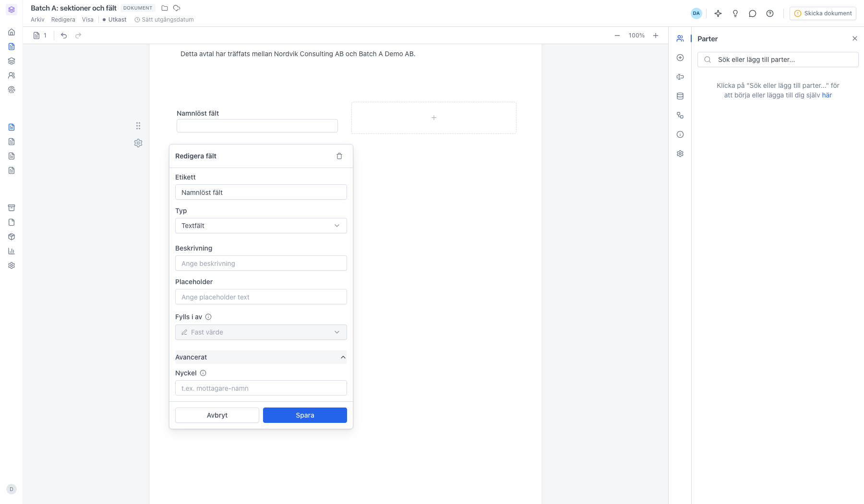Open document settings gear in right rail
This screenshot has width=864, height=504.
click(x=680, y=154)
